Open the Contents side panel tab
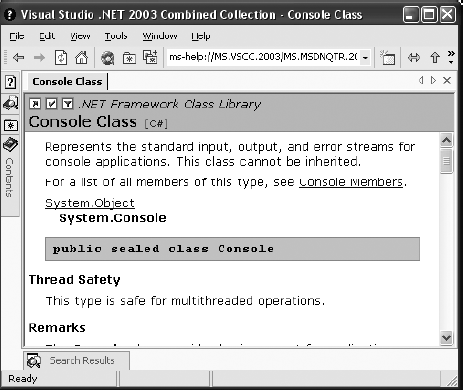The height and width of the screenshot is (390, 464). pos(10,177)
